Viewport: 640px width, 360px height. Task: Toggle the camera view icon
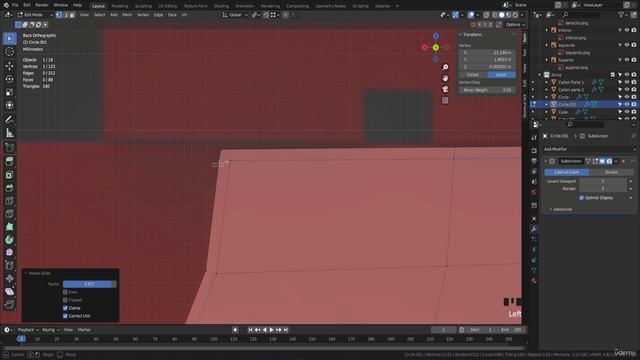tap(445, 89)
